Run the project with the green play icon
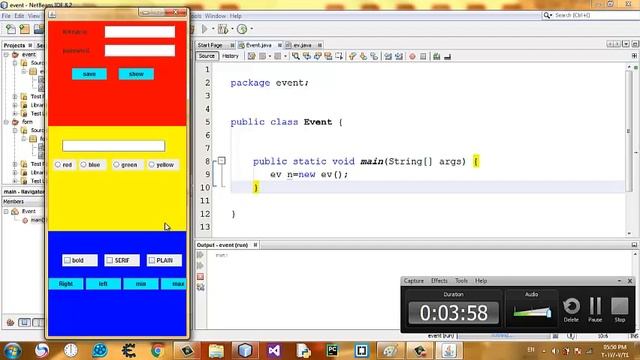Screen dimensions: 640x360 click(204, 29)
